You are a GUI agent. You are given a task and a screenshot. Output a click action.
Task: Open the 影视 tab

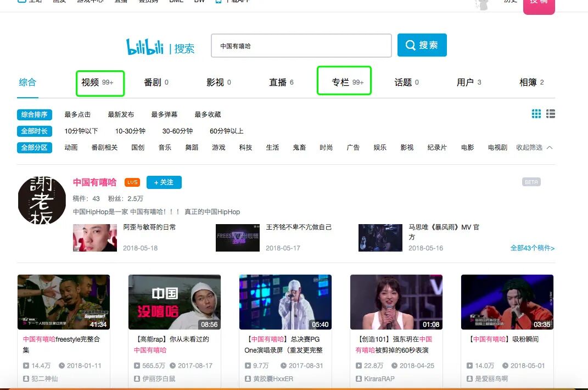(x=219, y=82)
